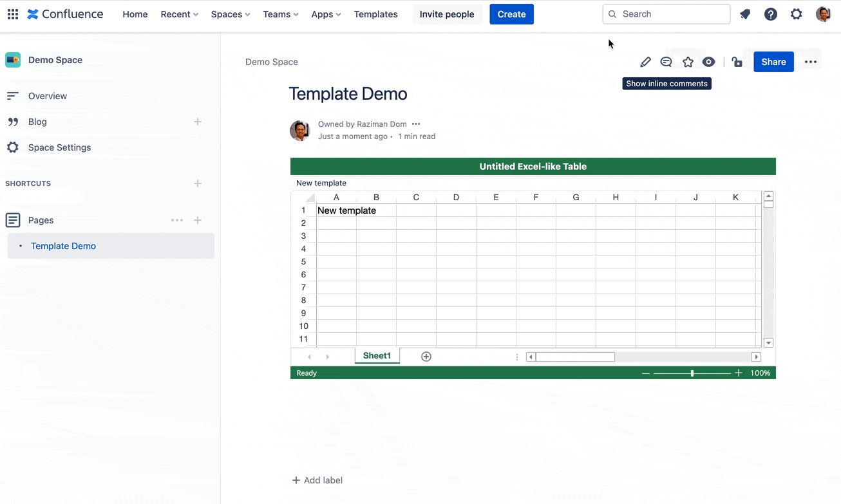841x504 pixels.
Task: Click the blue Create button
Action: (511, 14)
